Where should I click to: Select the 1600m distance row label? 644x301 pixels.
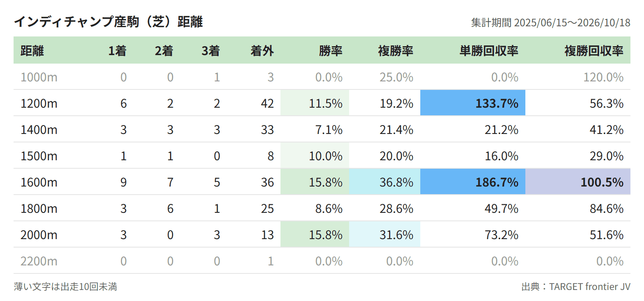pos(39,182)
